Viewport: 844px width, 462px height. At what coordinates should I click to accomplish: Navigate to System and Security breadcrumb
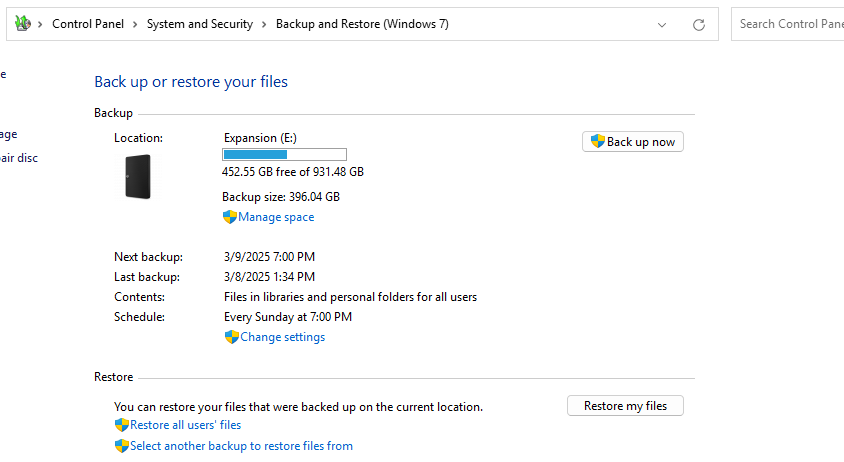[x=199, y=24]
